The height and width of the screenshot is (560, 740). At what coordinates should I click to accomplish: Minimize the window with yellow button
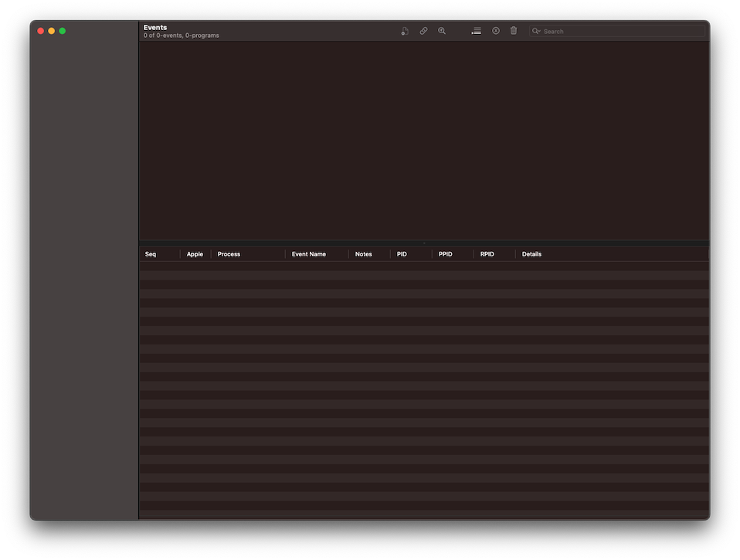click(52, 31)
